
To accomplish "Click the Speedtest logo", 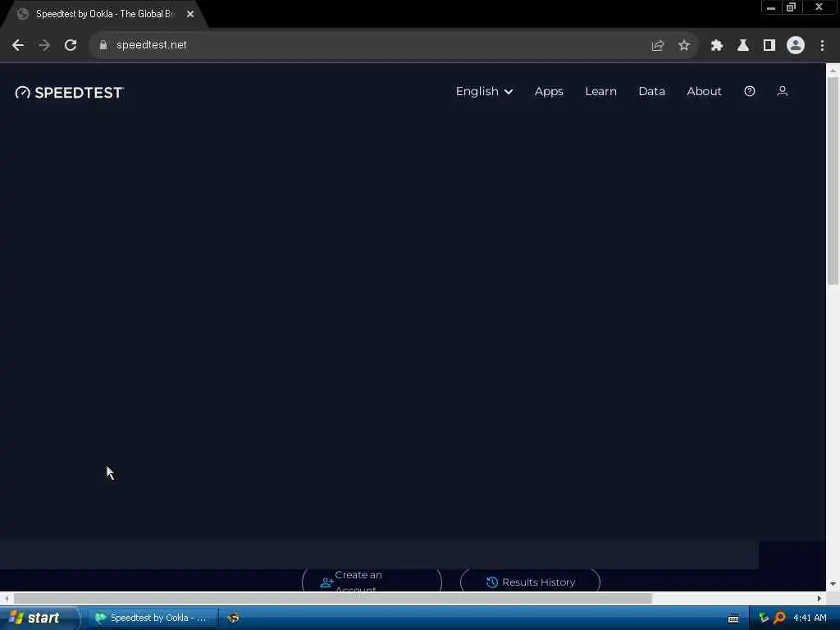I will click(x=70, y=93).
